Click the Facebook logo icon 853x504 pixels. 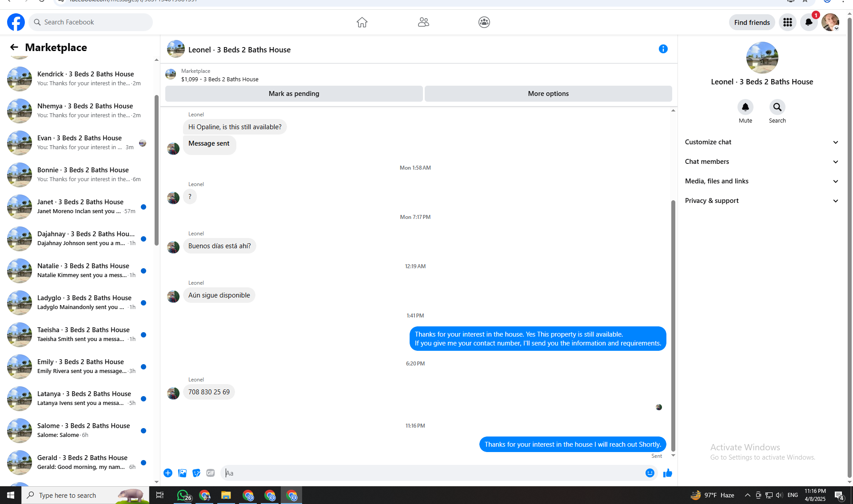pos(16,22)
